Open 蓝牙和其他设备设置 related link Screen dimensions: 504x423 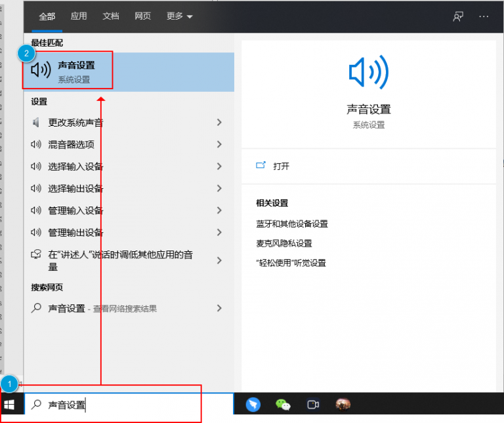click(x=292, y=224)
